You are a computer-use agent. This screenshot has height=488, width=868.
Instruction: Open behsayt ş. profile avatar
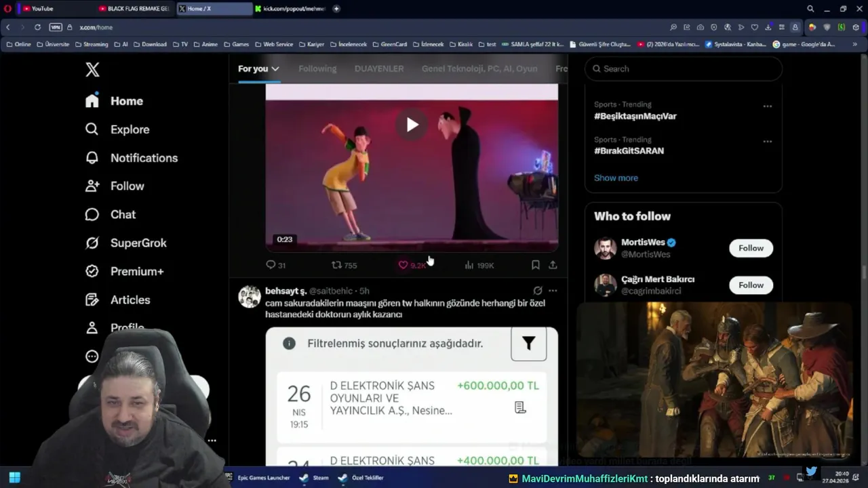250,297
